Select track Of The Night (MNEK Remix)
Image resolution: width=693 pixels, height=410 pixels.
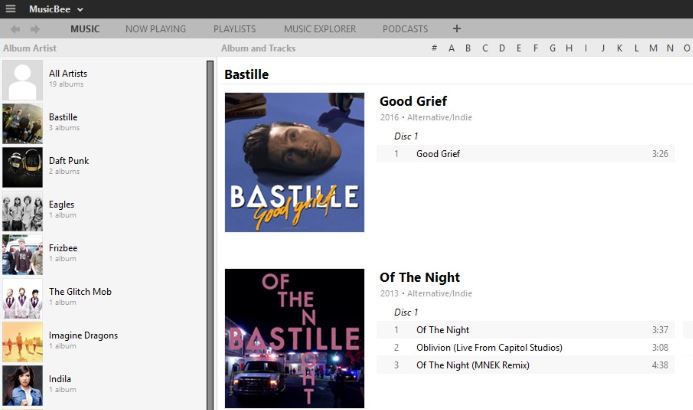click(x=525, y=365)
